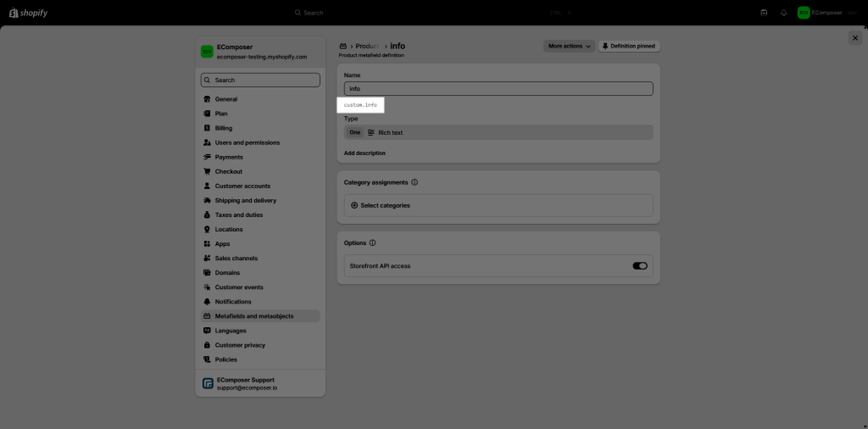
Task: Click the settings Search box in sidebar
Action: point(260,80)
